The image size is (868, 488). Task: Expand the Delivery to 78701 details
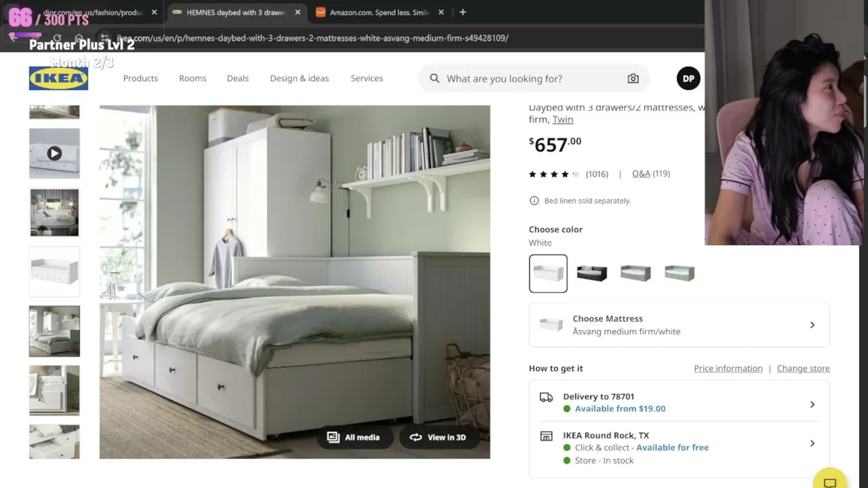tap(679, 403)
